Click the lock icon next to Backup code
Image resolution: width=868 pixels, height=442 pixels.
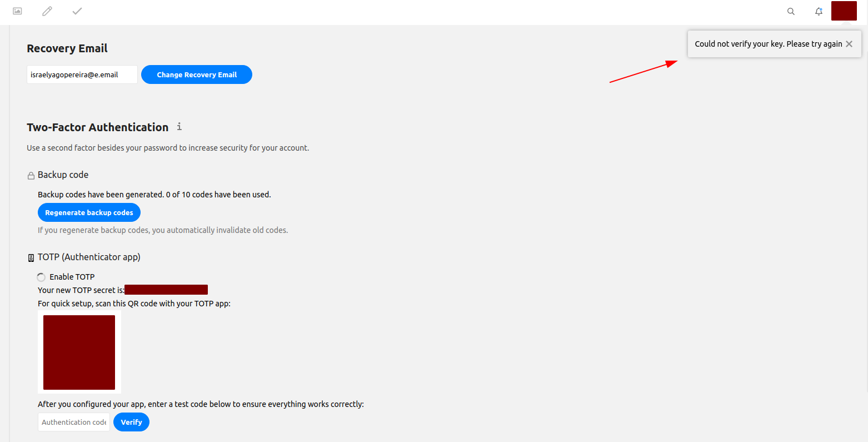[31, 175]
